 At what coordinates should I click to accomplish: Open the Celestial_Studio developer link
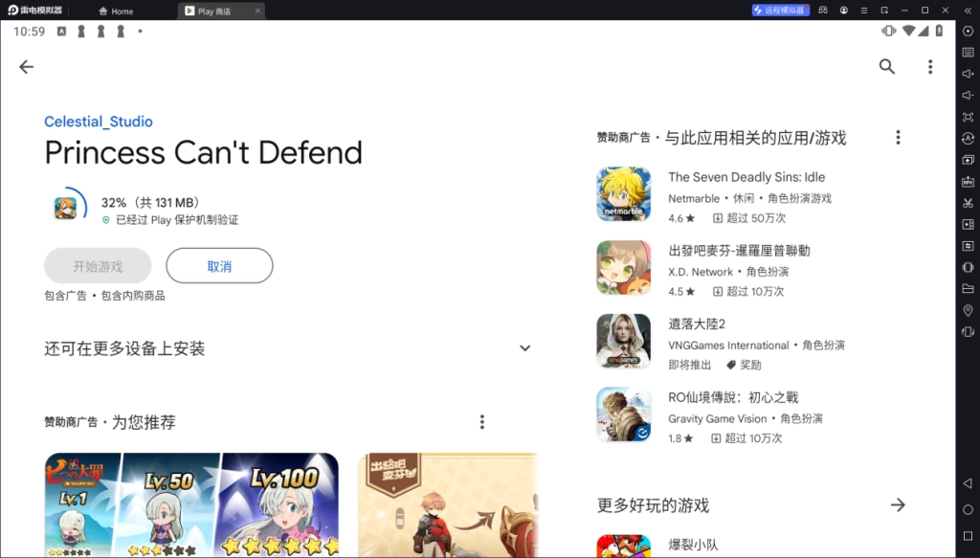pyautogui.click(x=99, y=122)
